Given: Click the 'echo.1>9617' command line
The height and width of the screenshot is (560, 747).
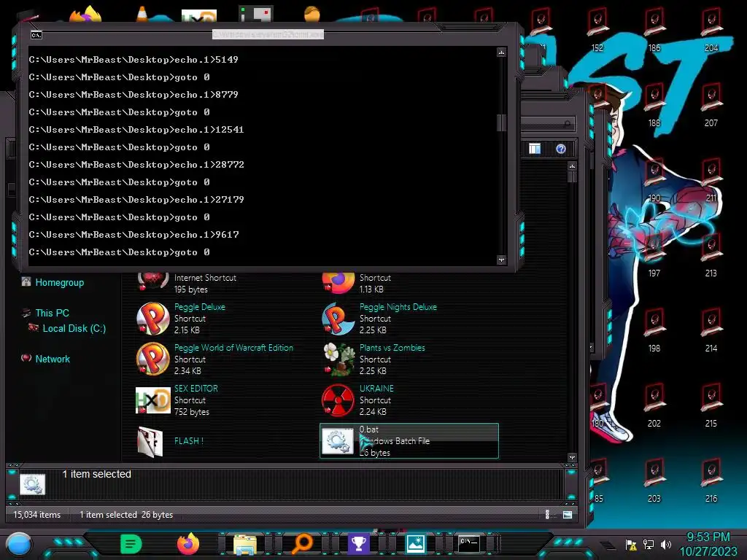Looking at the screenshot, I should [133, 234].
